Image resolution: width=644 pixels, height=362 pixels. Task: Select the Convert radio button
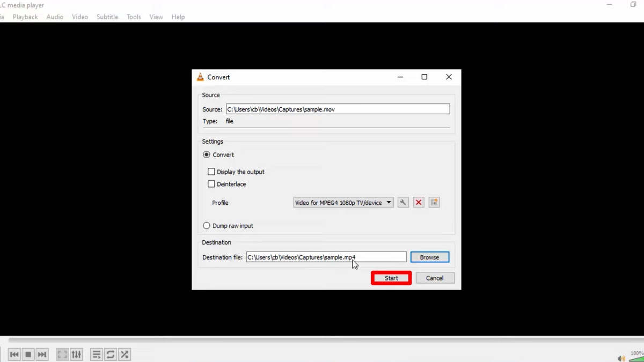[218, 154]
